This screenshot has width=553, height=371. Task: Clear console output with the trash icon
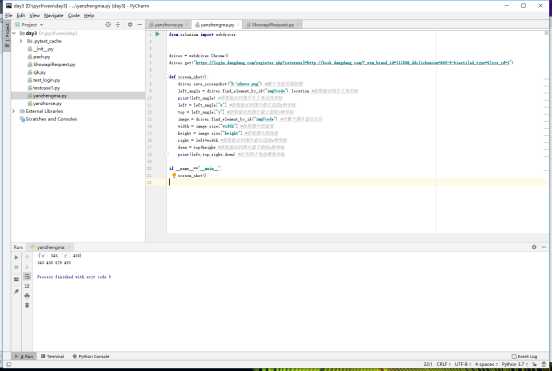click(27, 305)
